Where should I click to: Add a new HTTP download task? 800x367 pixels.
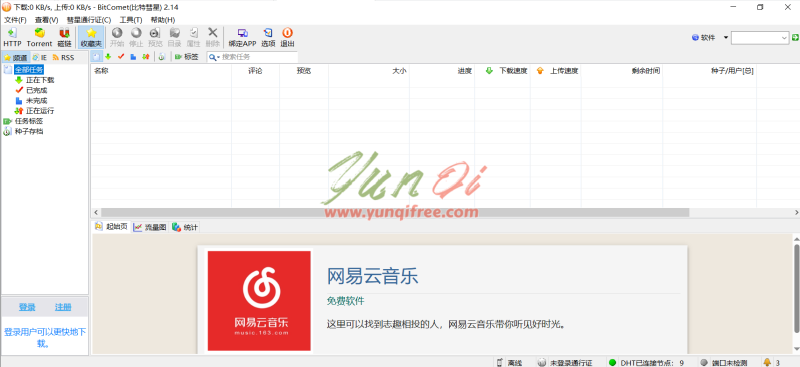(x=12, y=38)
